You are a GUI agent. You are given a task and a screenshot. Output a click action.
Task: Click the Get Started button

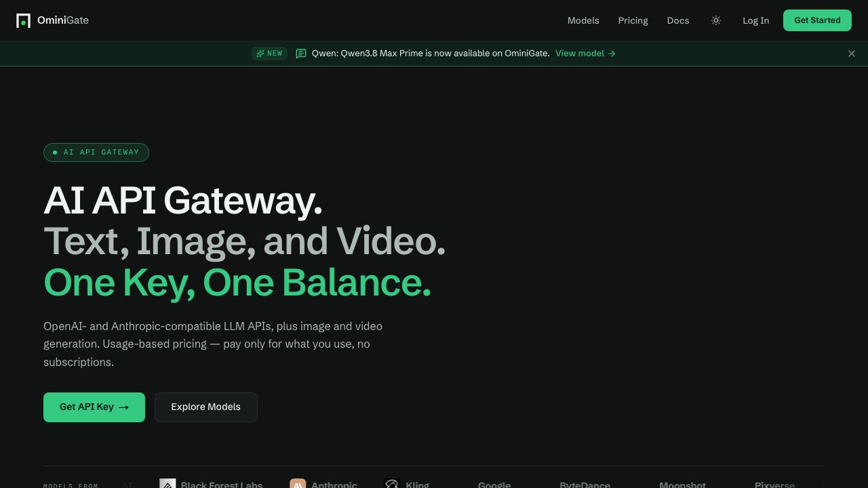click(x=817, y=20)
